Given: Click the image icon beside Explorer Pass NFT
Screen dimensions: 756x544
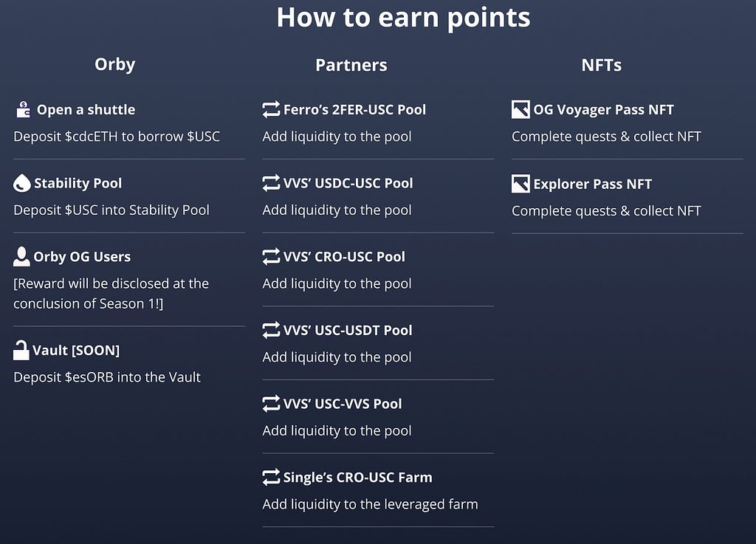Looking at the screenshot, I should (x=520, y=184).
